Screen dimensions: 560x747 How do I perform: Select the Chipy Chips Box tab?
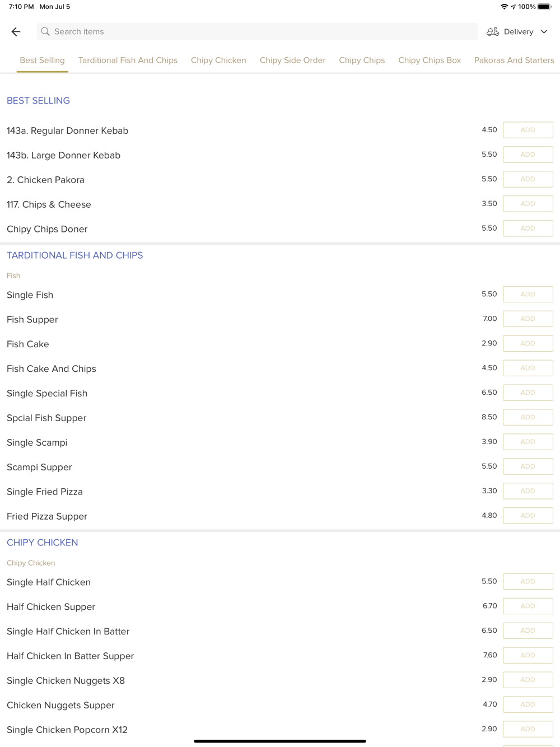tap(430, 60)
